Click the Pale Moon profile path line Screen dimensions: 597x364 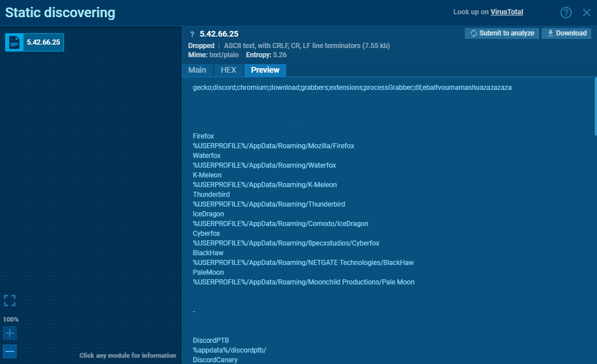coord(303,282)
